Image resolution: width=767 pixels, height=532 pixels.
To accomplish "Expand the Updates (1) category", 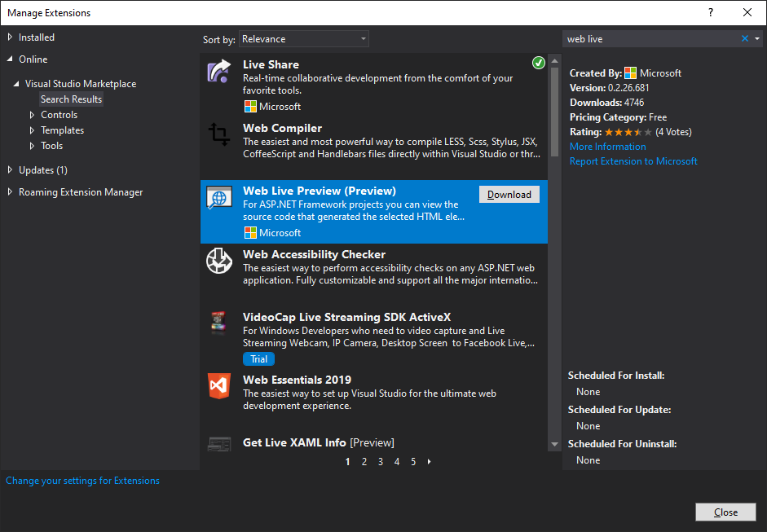I will tap(10, 170).
